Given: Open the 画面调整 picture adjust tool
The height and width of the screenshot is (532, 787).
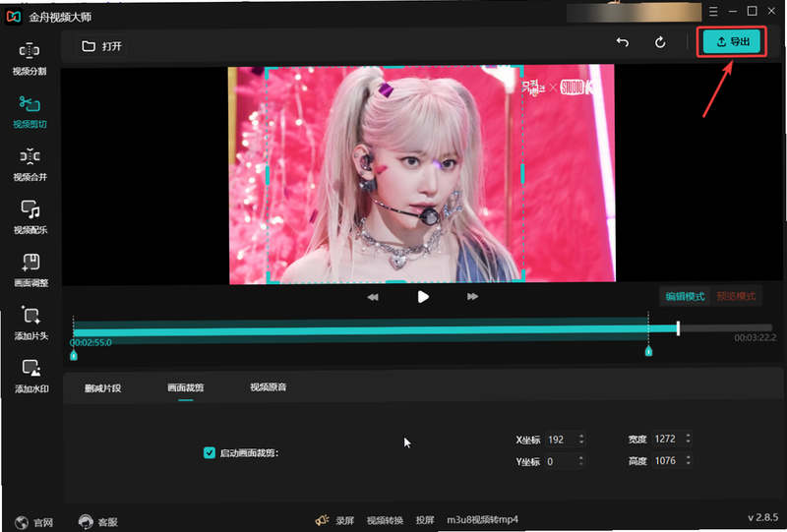Looking at the screenshot, I should (30, 270).
